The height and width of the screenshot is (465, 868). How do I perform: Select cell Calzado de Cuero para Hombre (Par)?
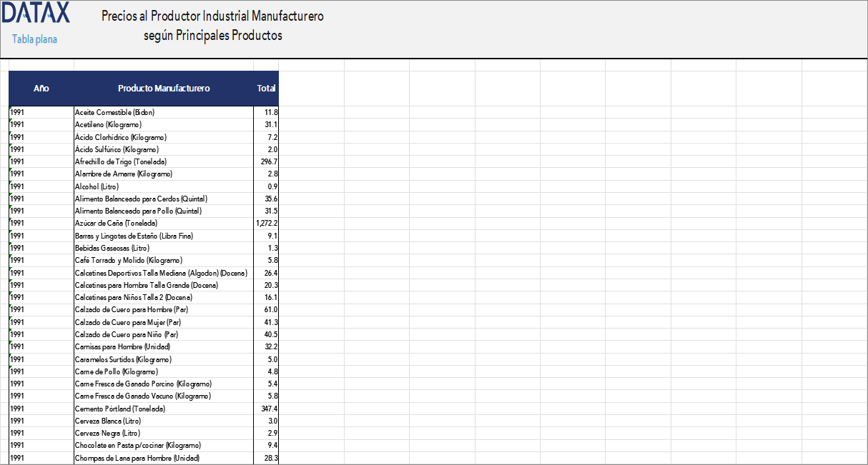pos(164,309)
